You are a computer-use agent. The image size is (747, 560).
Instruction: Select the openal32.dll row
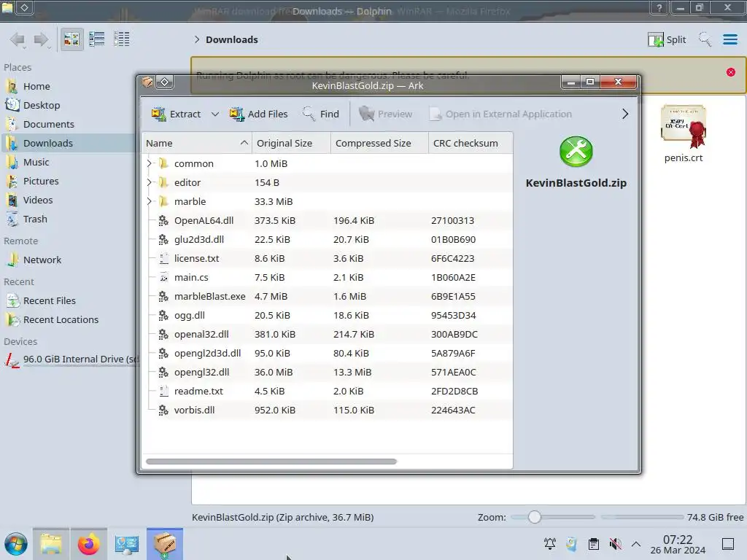[328, 334]
